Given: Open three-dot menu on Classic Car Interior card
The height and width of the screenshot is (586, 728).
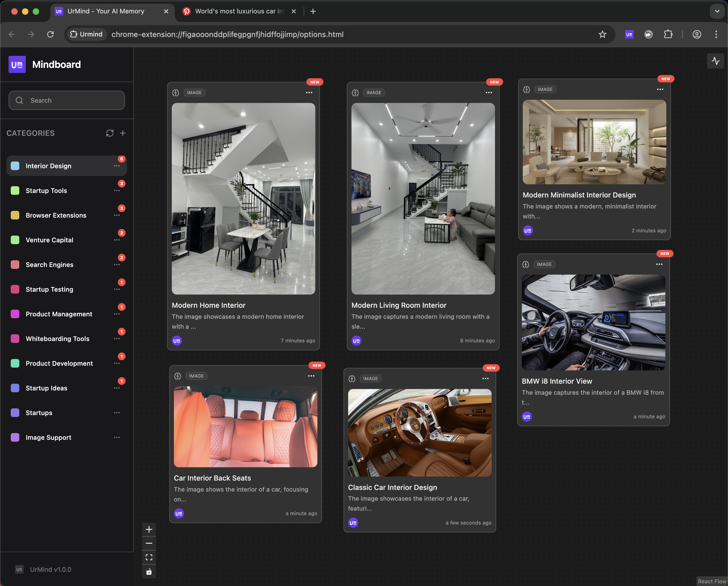Looking at the screenshot, I should [x=485, y=379].
